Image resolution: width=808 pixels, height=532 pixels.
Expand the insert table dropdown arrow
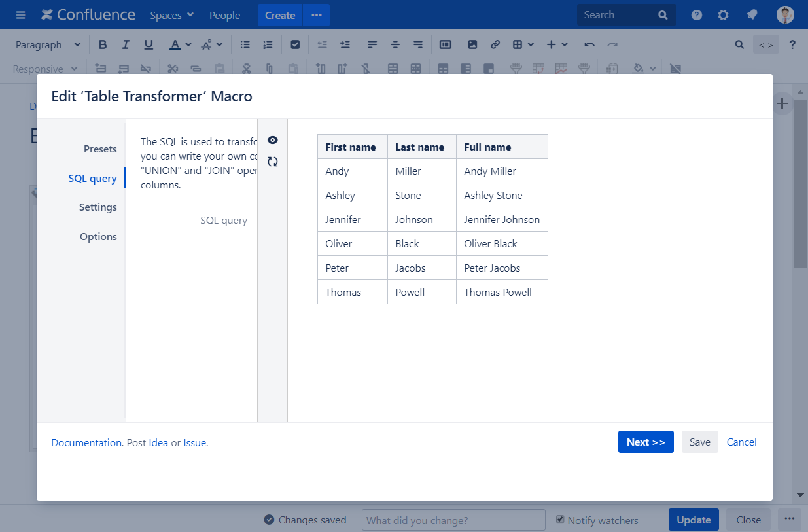pos(529,44)
